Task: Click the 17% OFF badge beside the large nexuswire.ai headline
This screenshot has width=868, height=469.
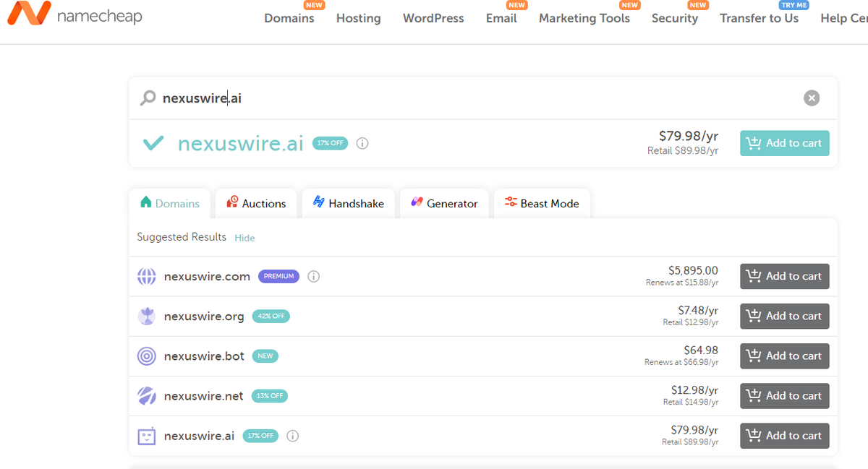Action: click(x=330, y=143)
